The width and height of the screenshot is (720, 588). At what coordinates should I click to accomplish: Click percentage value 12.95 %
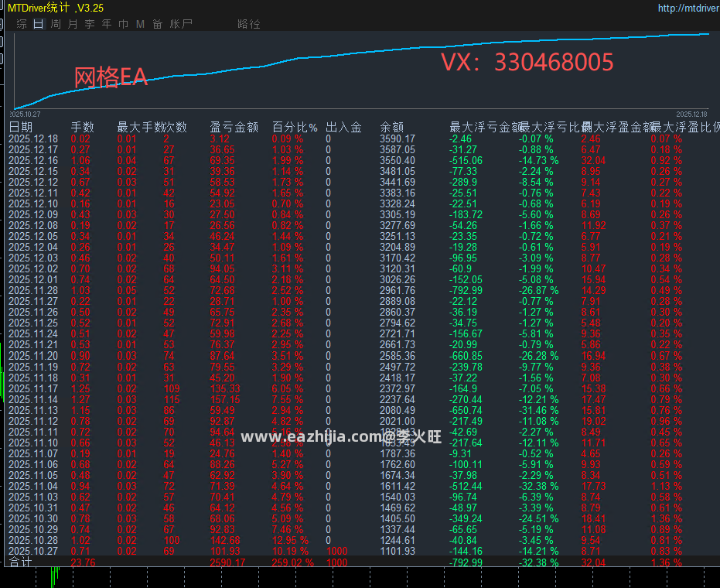click(x=290, y=540)
